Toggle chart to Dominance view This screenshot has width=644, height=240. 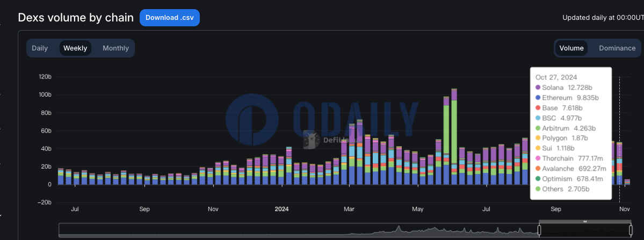(x=617, y=48)
